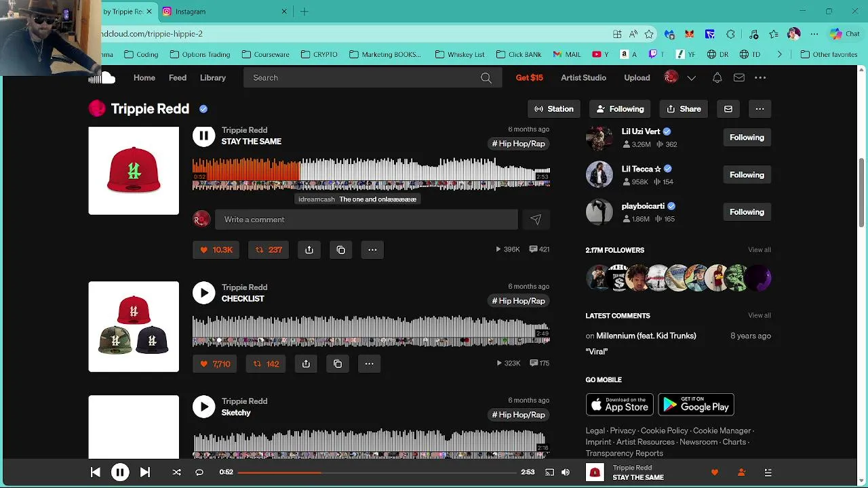Viewport: 868px width, 488px height.
Task: Seek in the CHECKLIST waveform
Action: (x=371, y=331)
